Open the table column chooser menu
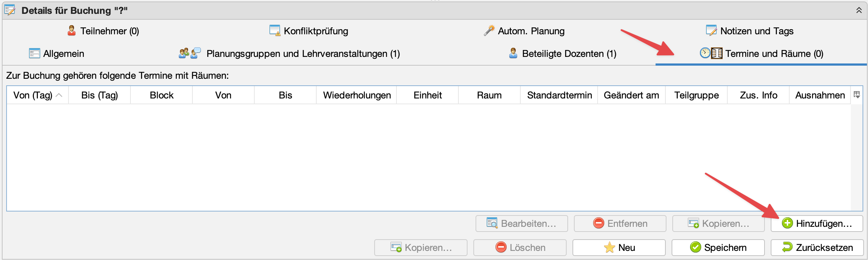Image resolution: width=868 pixels, height=260 pixels. coord(857,95)
